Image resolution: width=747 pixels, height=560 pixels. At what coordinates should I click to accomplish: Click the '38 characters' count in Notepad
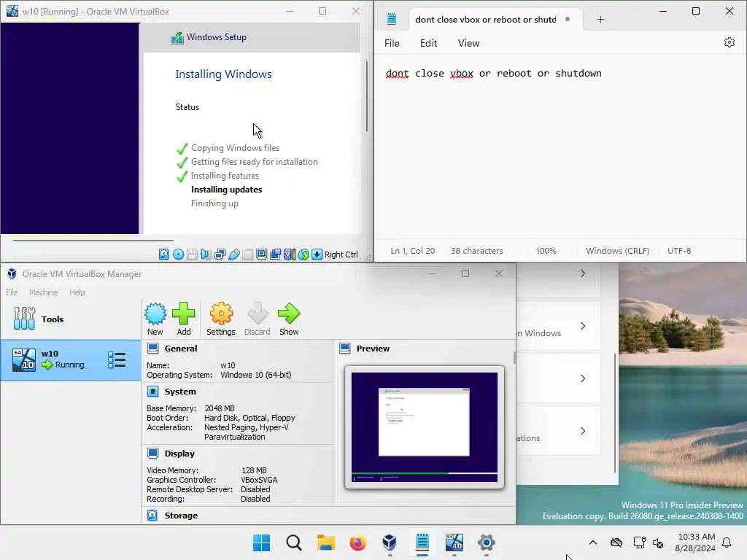[477, 251]
